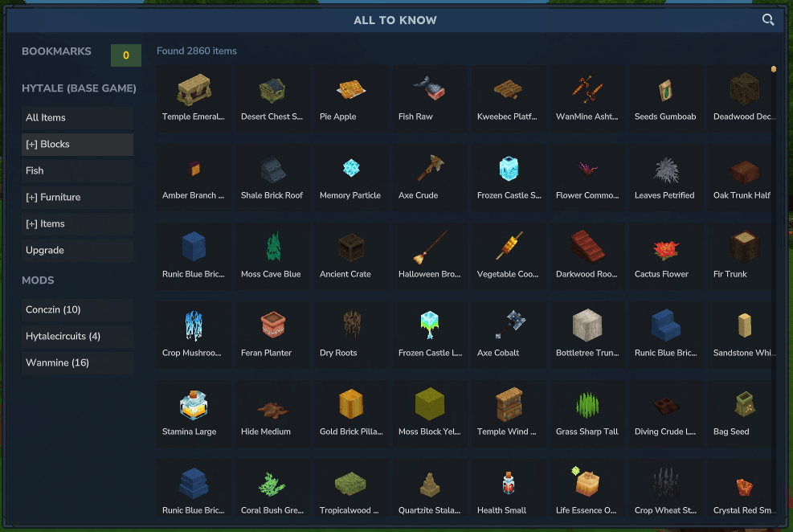
Task: Open the search magnifier icon
Action: [x=768, y=20]
